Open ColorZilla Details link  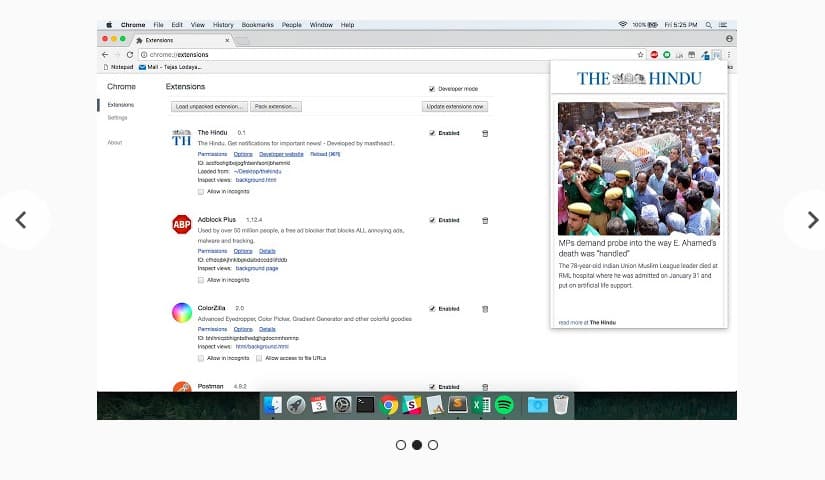[x=267, y=329]
